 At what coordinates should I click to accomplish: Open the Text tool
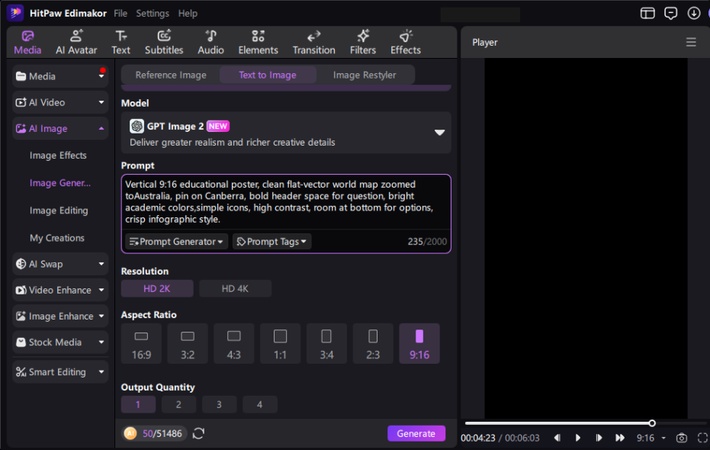[121, 42]
